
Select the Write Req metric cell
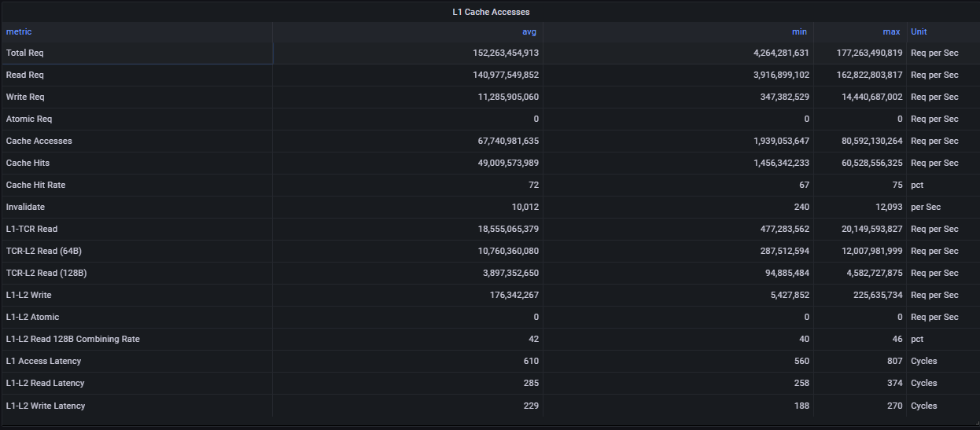(138, 97)
